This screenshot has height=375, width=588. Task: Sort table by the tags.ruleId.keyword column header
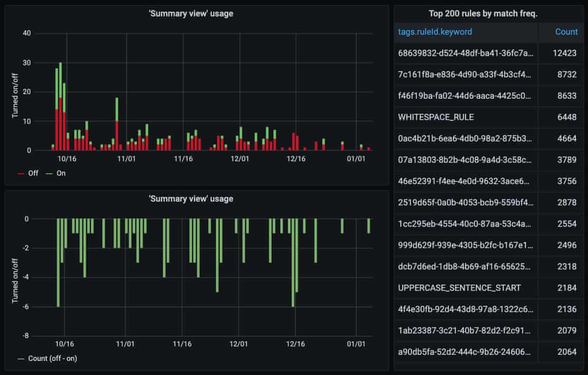pos(435,32)
